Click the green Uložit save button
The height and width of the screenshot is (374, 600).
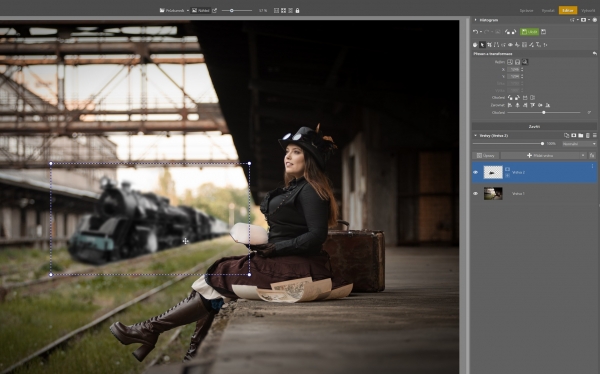click(530, 32)
